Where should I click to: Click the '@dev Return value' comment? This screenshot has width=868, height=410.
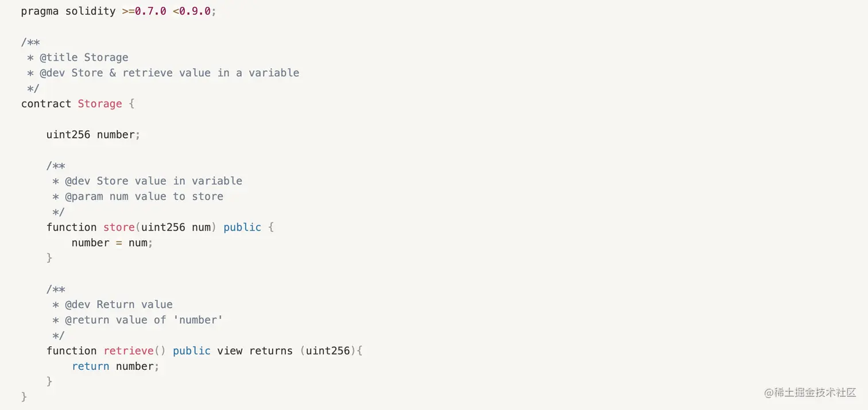(x=119, y=304)
